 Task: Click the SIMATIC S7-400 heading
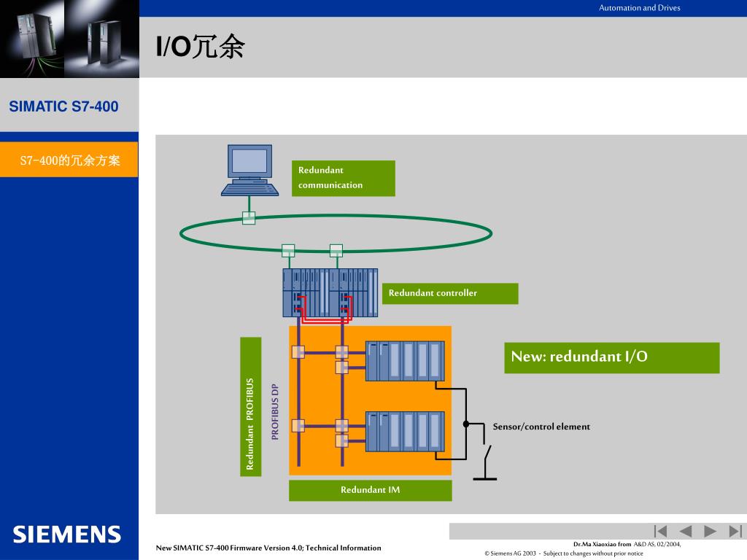[64, 106]
